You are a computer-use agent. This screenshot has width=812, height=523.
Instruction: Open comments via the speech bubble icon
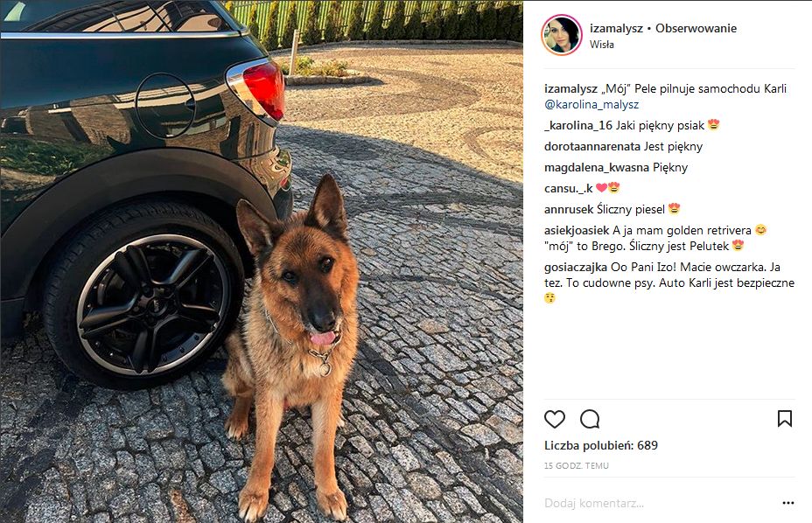tap(590, 419)
